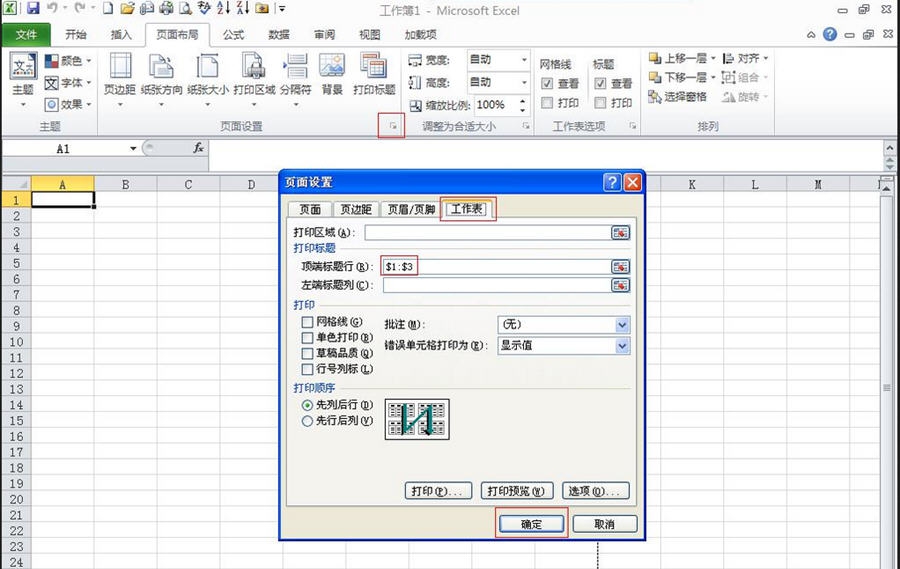
Task: Click Send Backward (下移一层) icon
Action: [655, 77]
